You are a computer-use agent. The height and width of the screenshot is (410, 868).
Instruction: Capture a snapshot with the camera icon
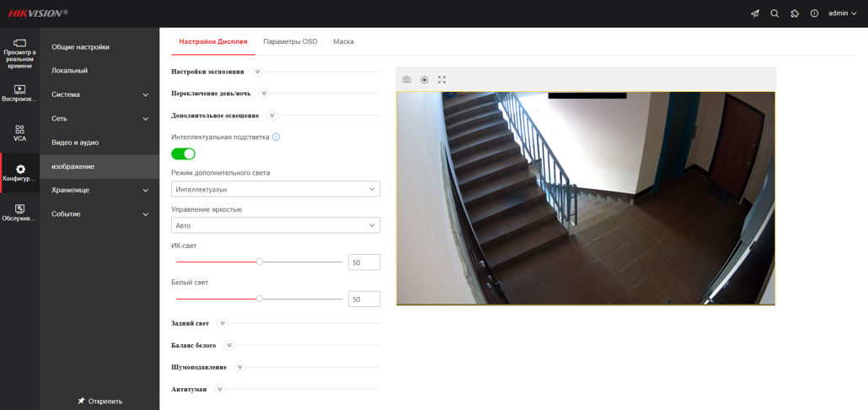click(x=407, y=80)
